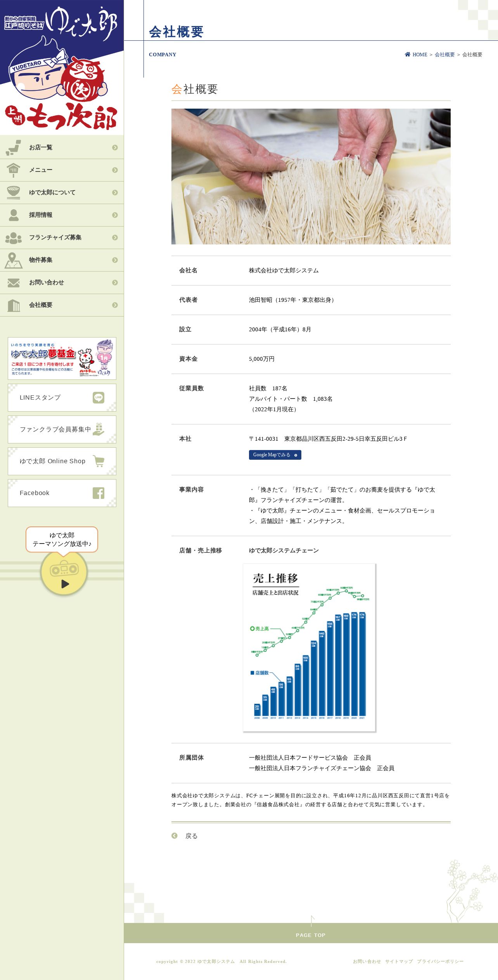Go to HOME in breadcrumb

[x=420, y=55]
